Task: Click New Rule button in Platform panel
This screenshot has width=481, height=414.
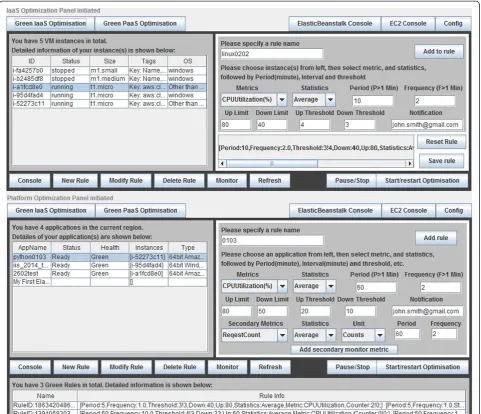Action: coord(76,367)
